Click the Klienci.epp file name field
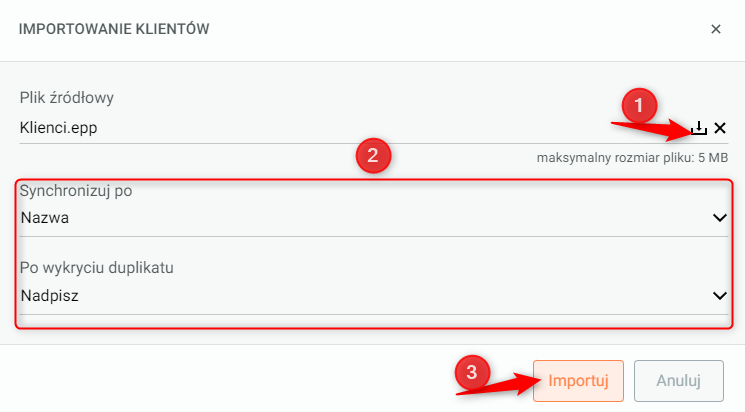The width and height of the screenshot is (745, 412). (300, 128)
